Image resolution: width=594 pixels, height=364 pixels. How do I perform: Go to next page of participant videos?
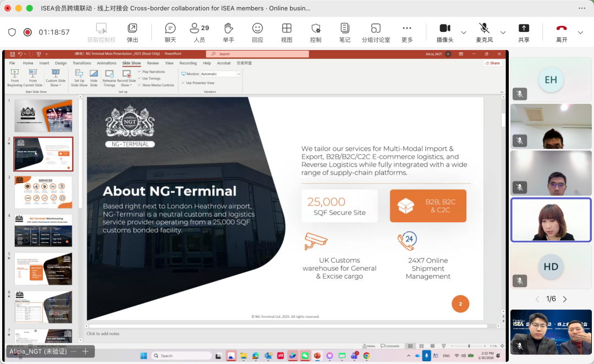point(565,299)
